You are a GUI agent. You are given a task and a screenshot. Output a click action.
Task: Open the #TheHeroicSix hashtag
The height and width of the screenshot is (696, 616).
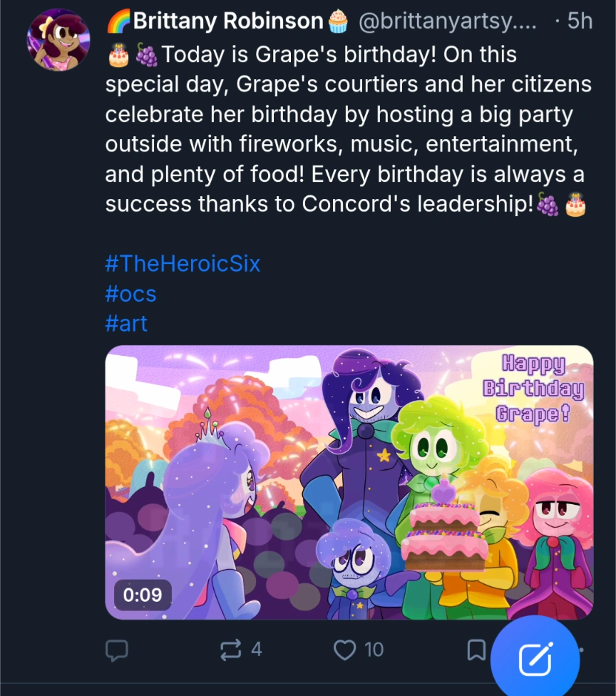click(x=183, y=264)
